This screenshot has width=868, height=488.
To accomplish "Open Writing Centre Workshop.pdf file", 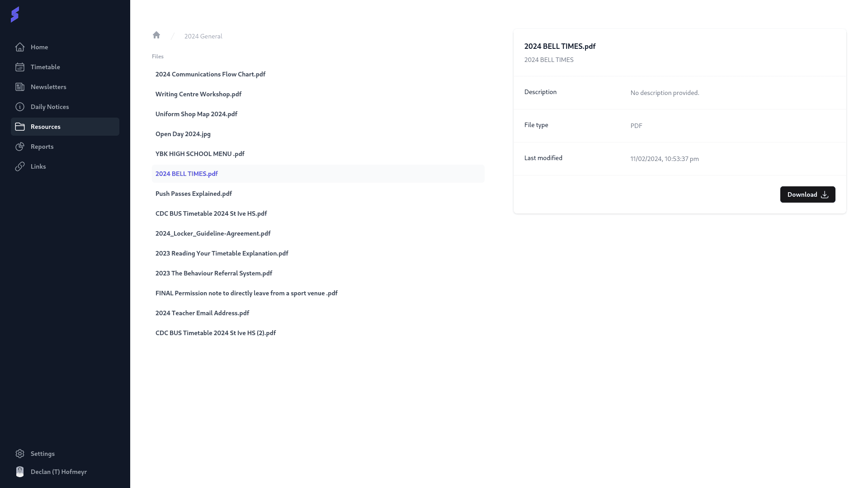I will pyautogui.click(x=198, y=94).
